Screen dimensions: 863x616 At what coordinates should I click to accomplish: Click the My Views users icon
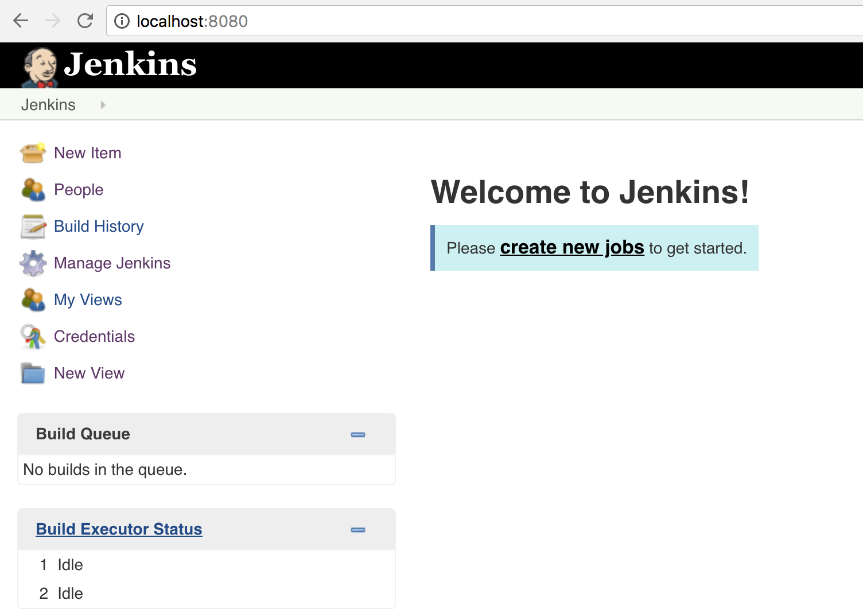pos(33,300)
